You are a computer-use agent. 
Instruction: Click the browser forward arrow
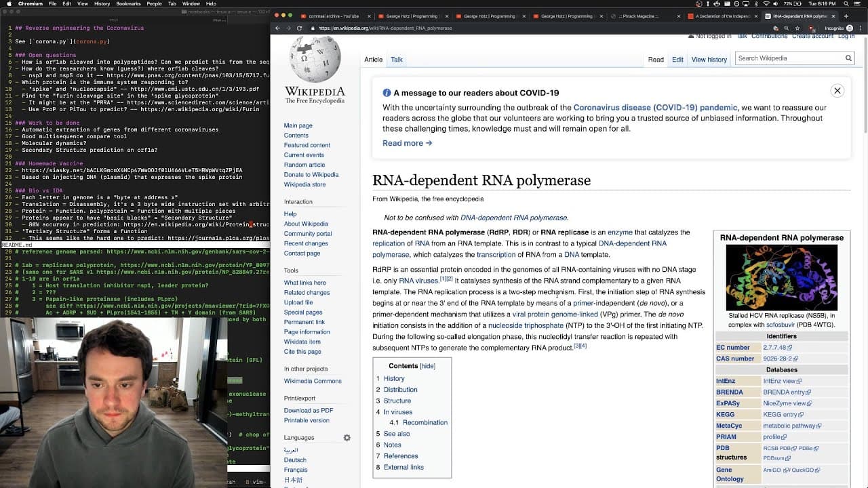(288, 28)
